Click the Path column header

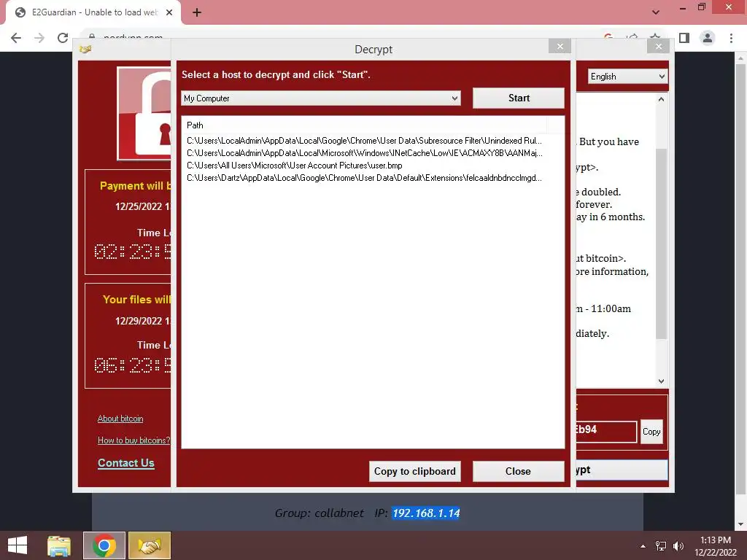[365, 125]
